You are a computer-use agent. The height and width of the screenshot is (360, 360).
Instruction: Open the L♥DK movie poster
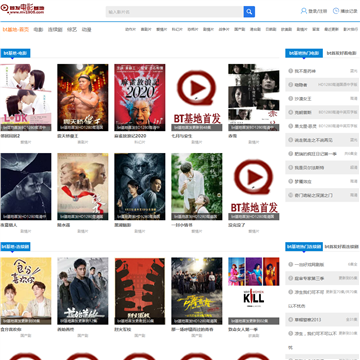(x=26, y=97)
